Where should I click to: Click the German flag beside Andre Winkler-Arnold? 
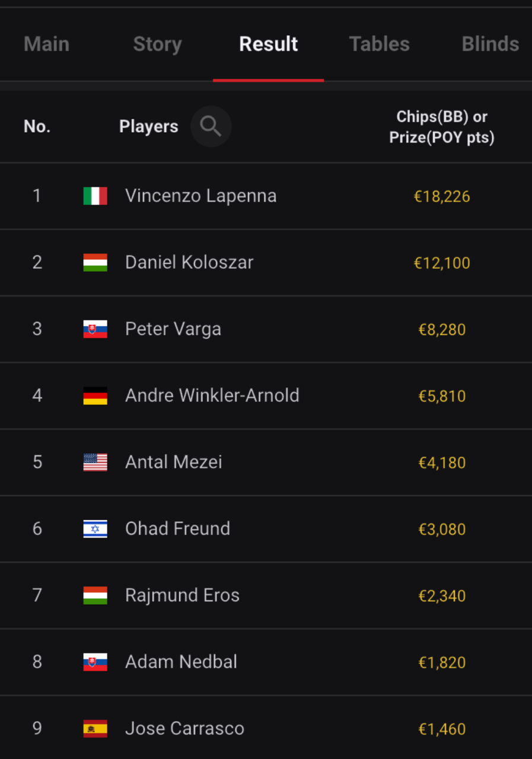(x=95, y=396)
